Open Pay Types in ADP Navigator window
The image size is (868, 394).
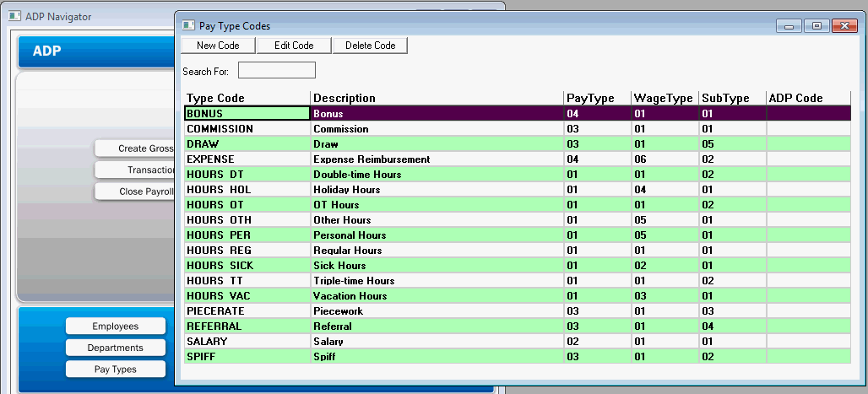point(115,369)
